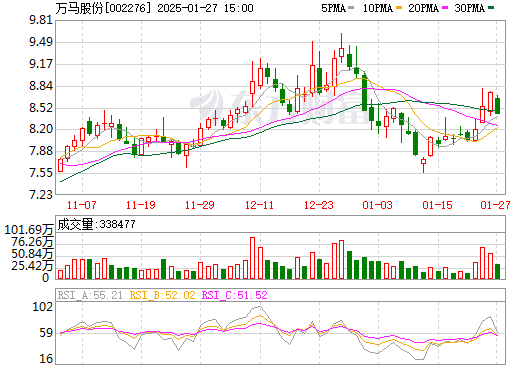
Task: Click the 01-27 date axis label
Action: (x=495, y=205)
